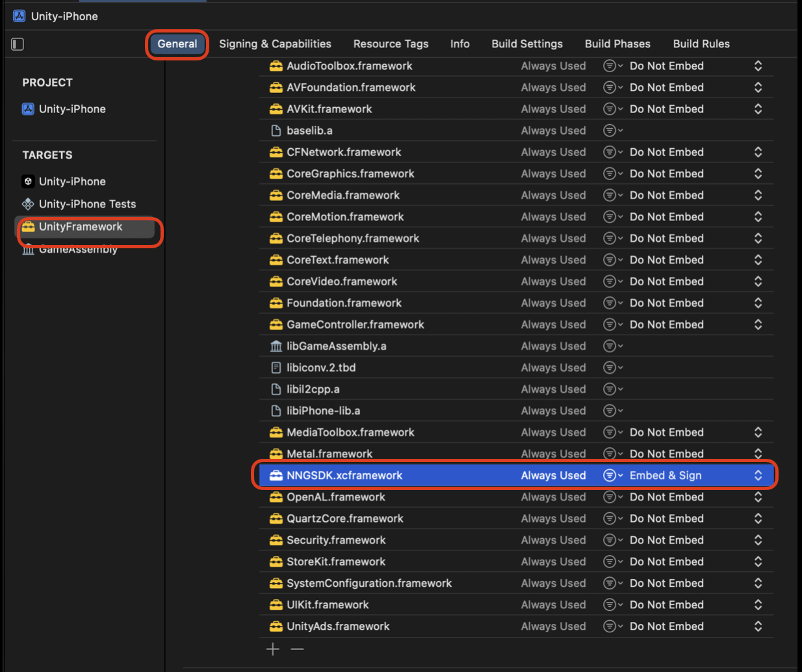Open filter options for AVFoundation.framework
802x672 pixels.
(x=613, y=88)
